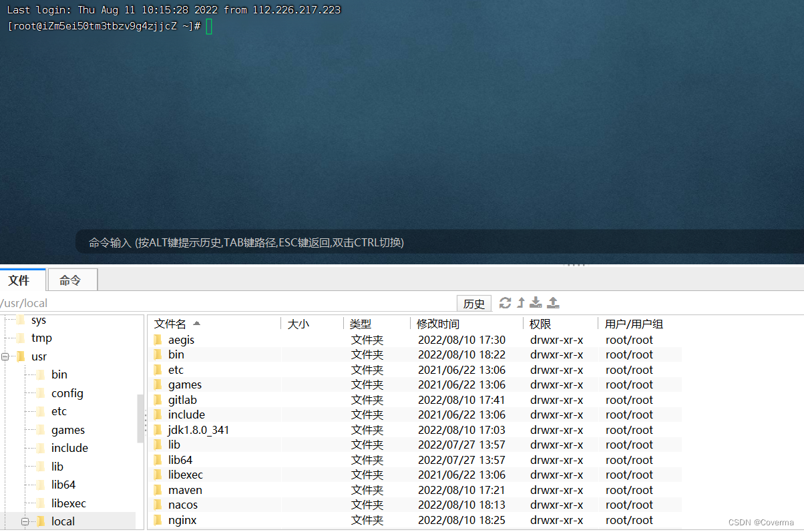Select libexec folder in directory tree

click(x=69, y=503)
